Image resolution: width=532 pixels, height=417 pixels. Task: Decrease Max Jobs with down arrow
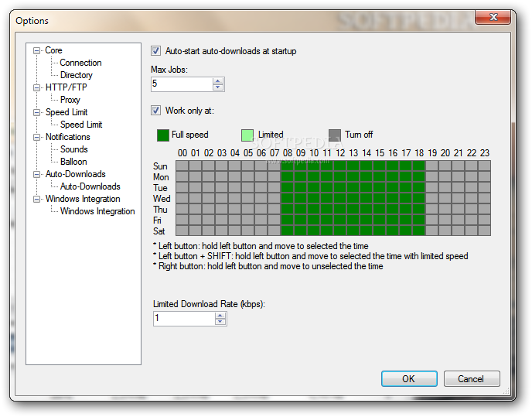[x=218, y=87]
